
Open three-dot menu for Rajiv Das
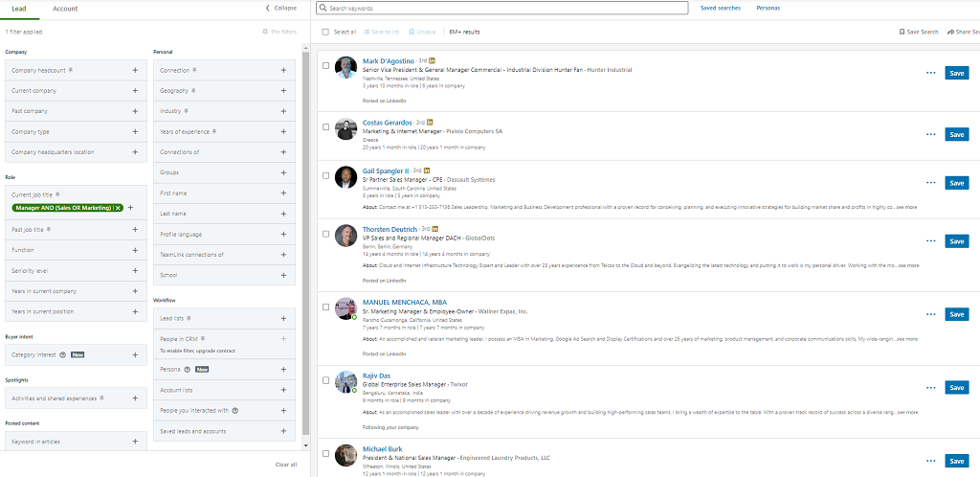pos(930,388)
